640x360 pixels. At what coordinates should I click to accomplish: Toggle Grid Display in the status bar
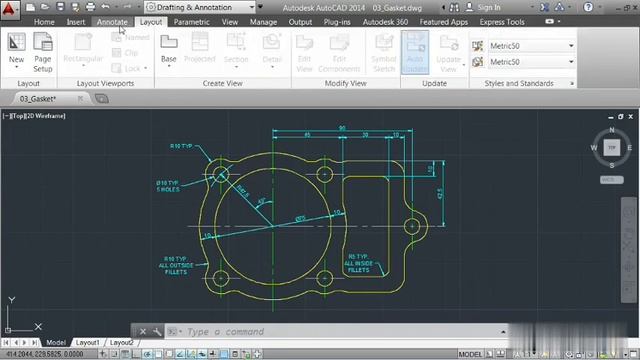click(x=125, y=354)
